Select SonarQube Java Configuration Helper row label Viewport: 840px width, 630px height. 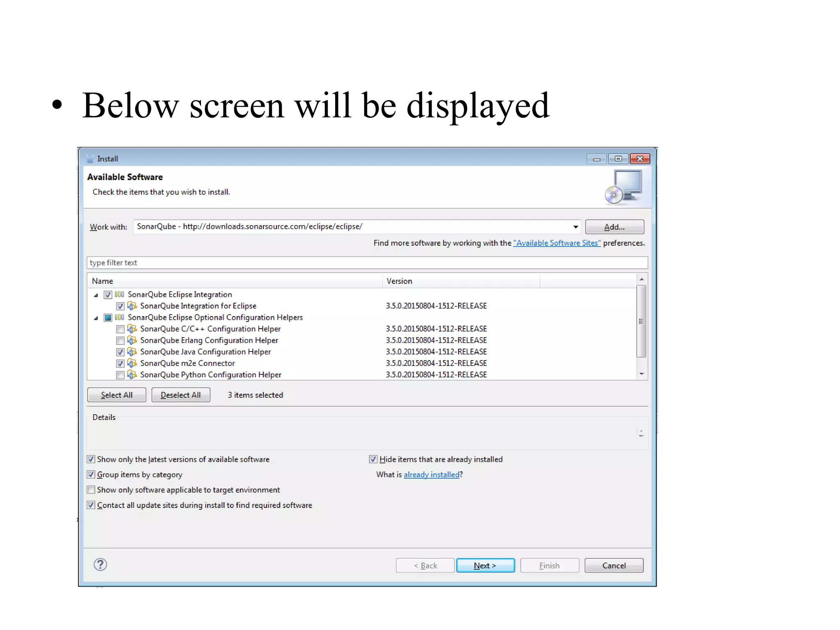click(x=205, y=352)
